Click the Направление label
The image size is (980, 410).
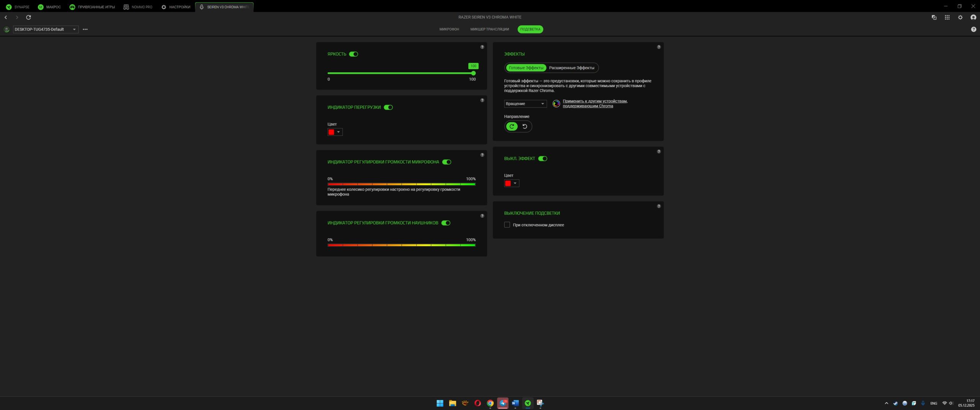click(517, 117)
